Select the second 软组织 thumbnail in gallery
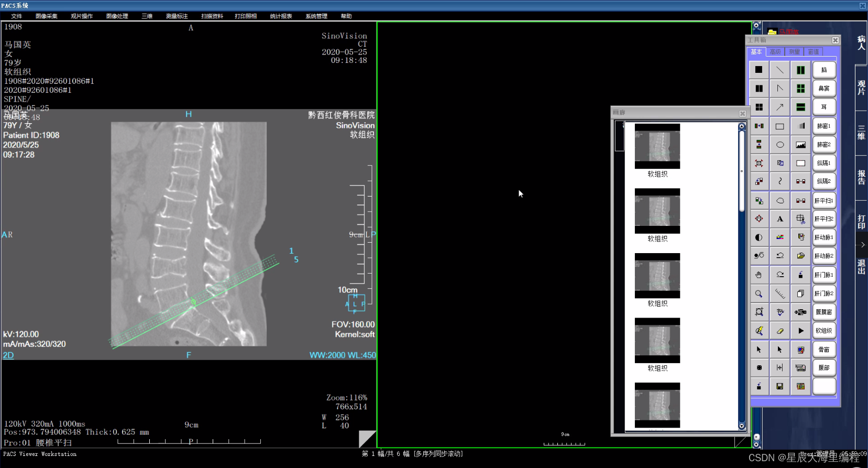This screenshot has width=868, height=468. pos(657,211)
